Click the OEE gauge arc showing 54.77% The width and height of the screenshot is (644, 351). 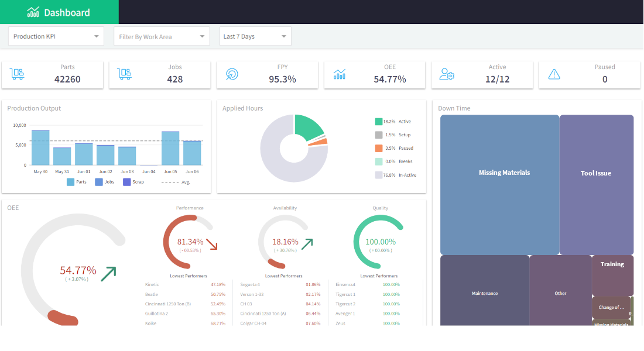pos(77,270)
